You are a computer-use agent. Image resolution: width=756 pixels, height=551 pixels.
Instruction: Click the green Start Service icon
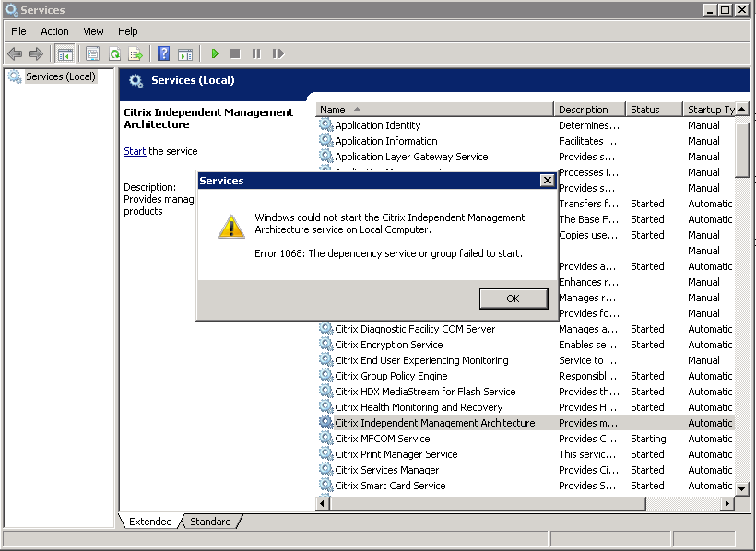[215, 53]
